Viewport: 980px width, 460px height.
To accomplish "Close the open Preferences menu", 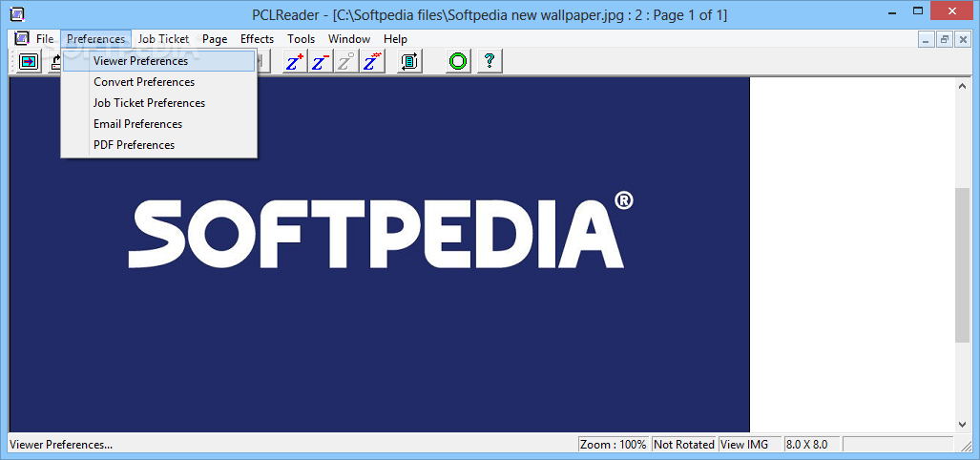I will tap(95, 39).
